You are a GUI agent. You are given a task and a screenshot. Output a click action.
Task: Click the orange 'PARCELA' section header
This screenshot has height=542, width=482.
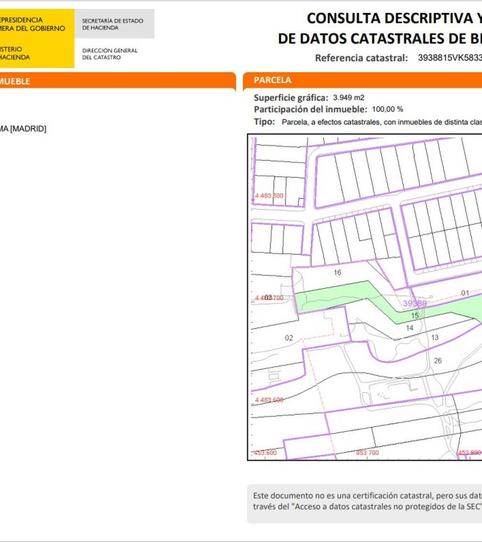point(362,80)
